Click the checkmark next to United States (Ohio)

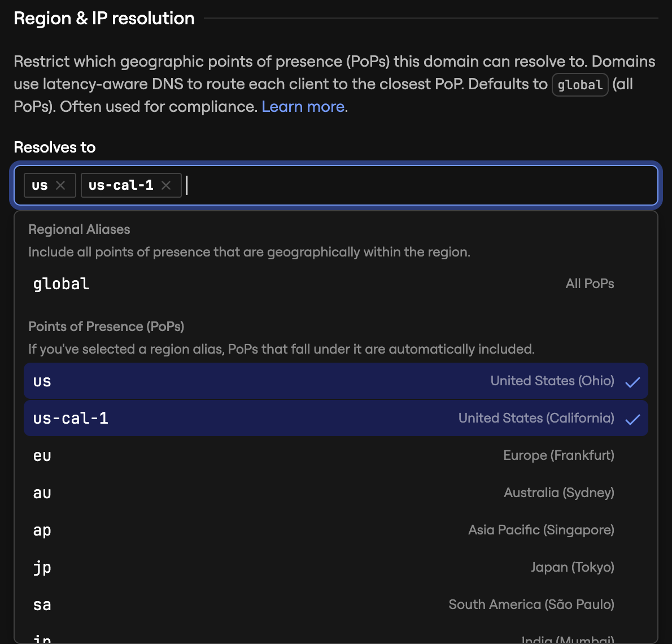tap(634, 381)
